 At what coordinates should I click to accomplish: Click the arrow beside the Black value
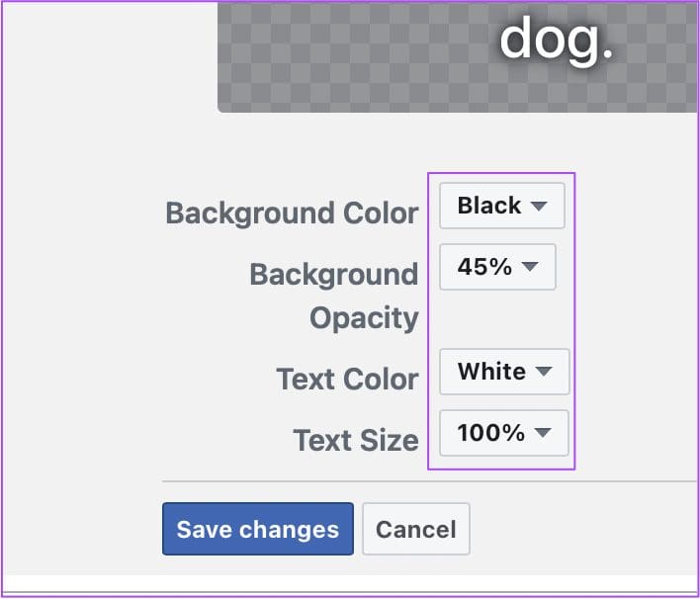[x=539, y=206]
